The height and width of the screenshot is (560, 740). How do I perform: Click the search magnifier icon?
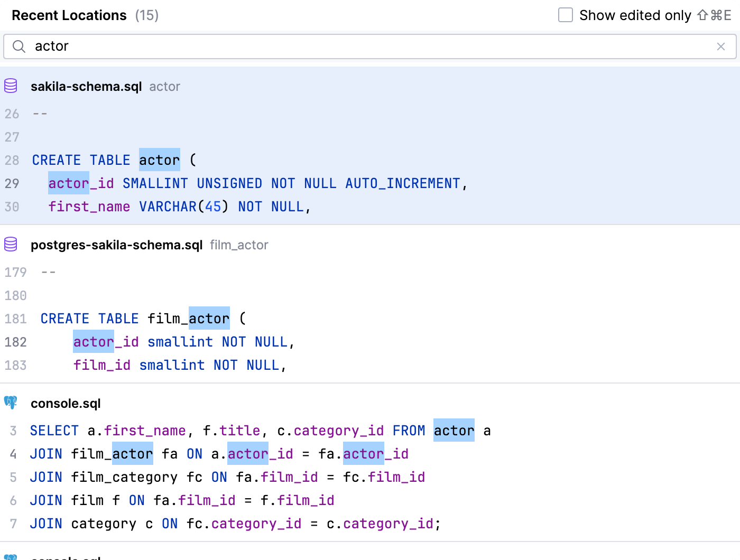coord(19,46)
